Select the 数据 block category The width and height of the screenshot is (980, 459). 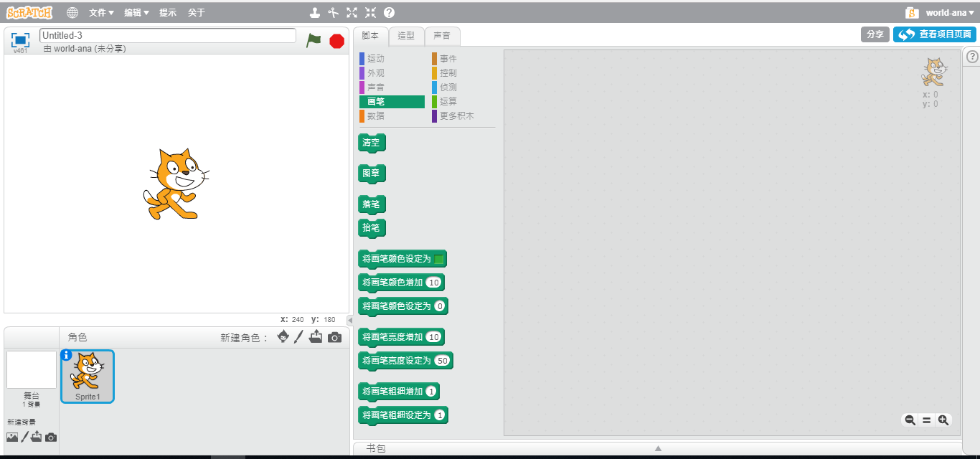pos(392,116)
